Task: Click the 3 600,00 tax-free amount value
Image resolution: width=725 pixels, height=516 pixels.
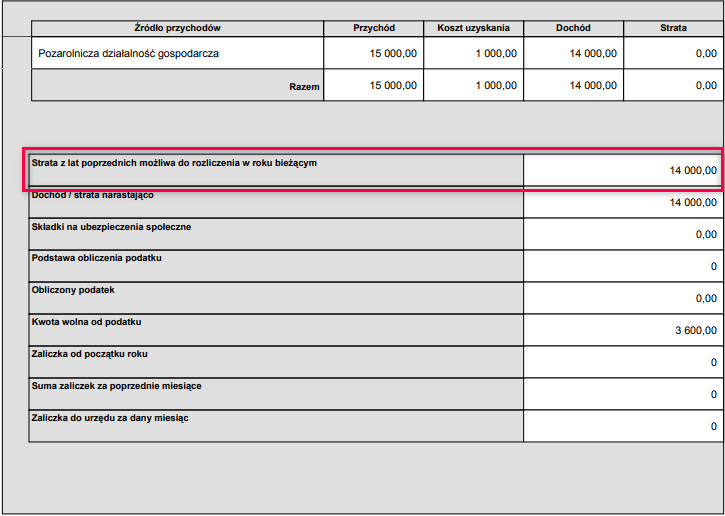Action: 696,331
